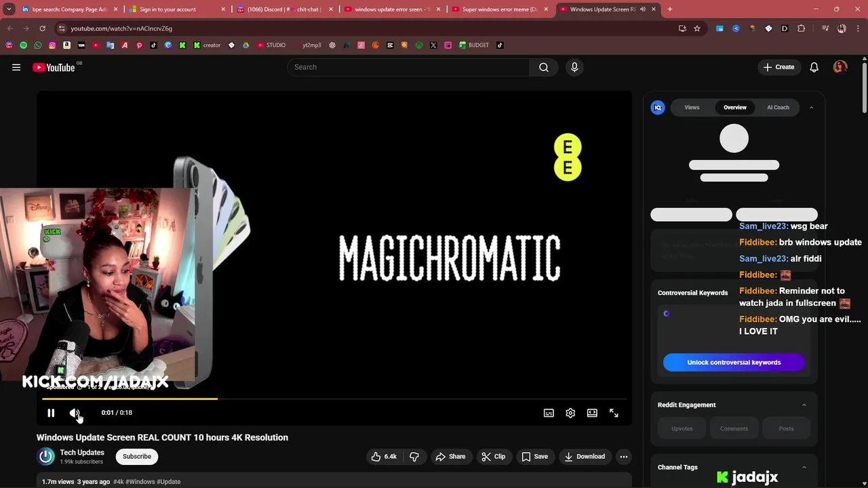The image size is (868, 488).
Task: Open the three-dot more actions menu
Action: [x=624, y=456]
